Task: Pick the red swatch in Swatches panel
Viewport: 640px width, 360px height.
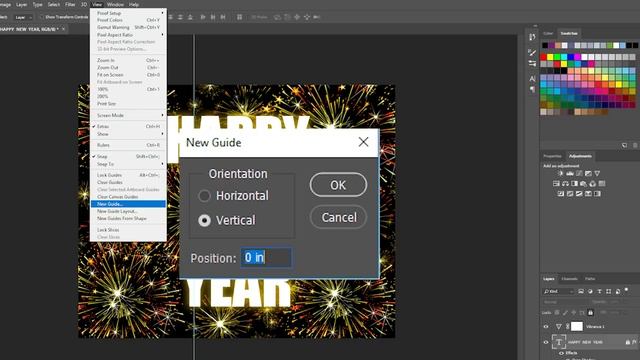Action: [543, 57]
